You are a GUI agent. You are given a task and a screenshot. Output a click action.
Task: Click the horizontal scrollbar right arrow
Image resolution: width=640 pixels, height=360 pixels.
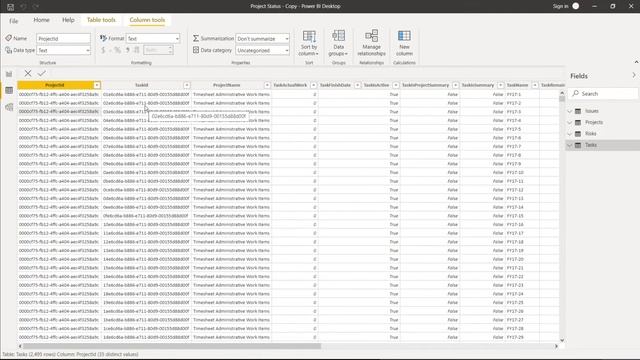(x=556, y=346)
